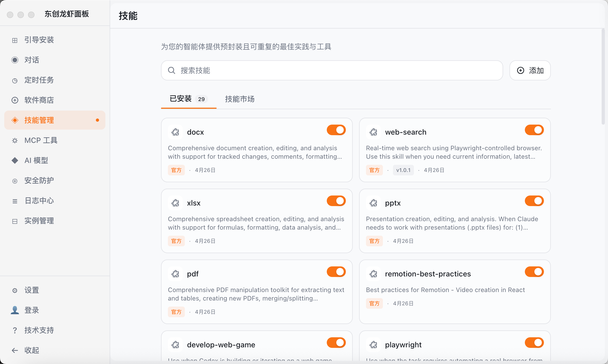The width and height of the screenshot is (608, 364).
Task: Disable the docx skill toggle
Action: pyautogui.click(x=336, y=130)
